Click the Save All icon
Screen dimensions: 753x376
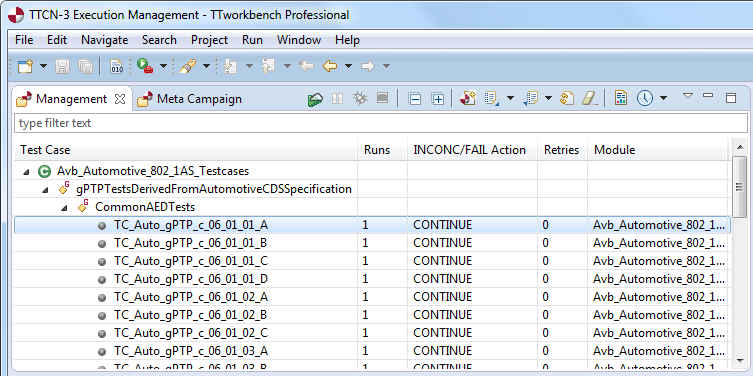pyautogui.click(x=85, y=66)
